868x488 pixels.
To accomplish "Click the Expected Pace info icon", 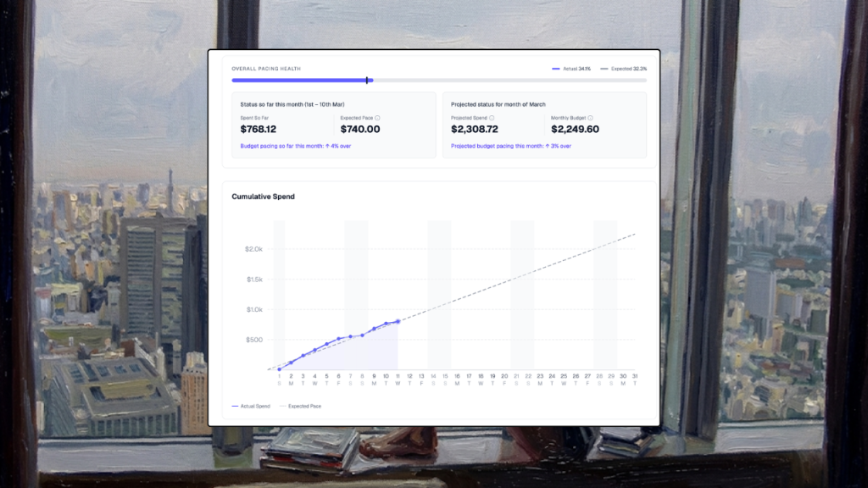I will (x=378, y=117).
